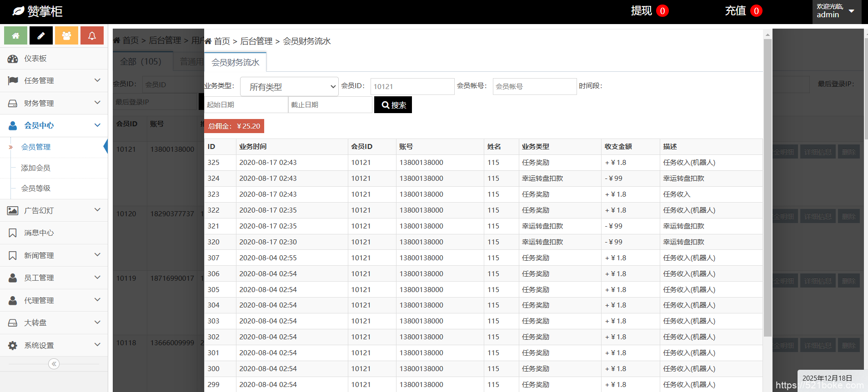868x392 pixels.
Task: Open the 仪表板 dashboard icon item
Action: coord(13,59)
